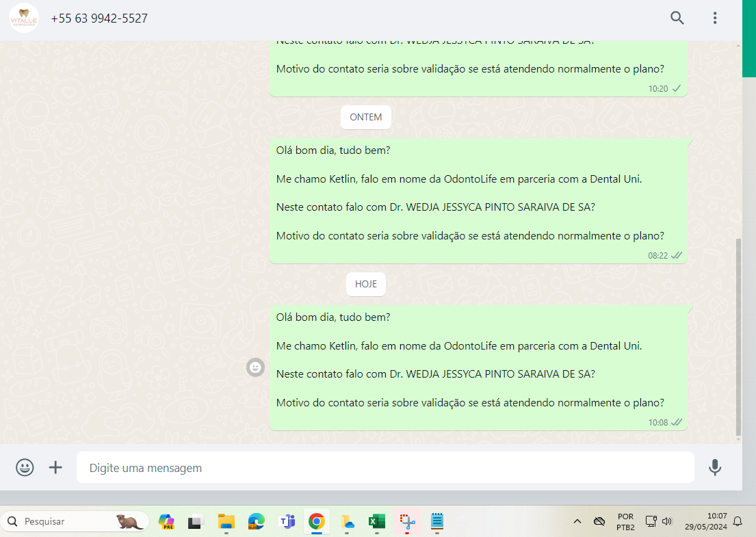Click the plus attach icon
The image size is (756, 537).
click(x=55, y=467)
